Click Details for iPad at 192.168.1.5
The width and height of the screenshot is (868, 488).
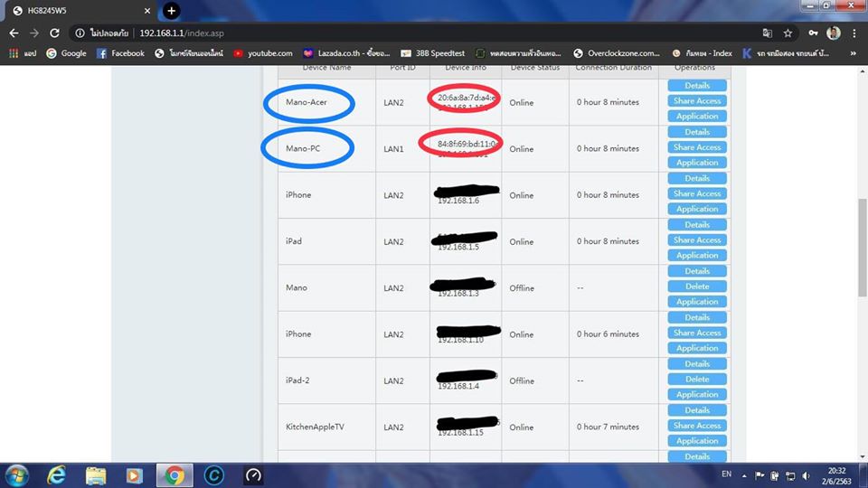[697, 225]
